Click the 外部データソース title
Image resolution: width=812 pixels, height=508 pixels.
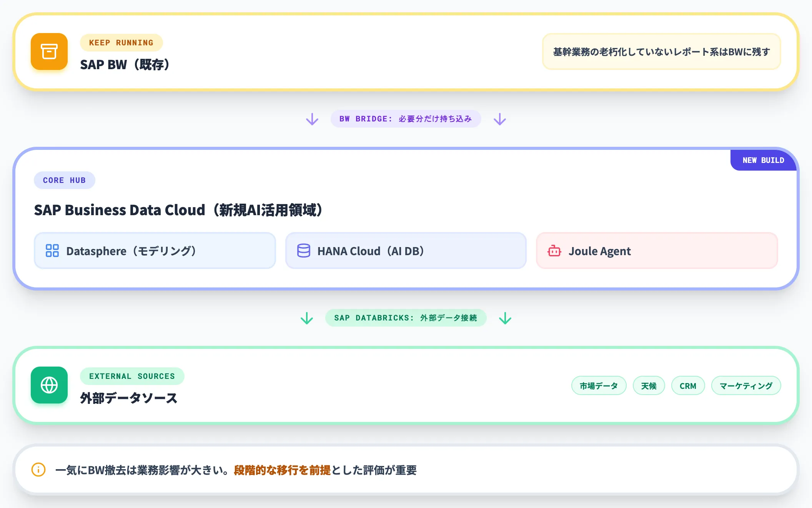coord(128,398)
